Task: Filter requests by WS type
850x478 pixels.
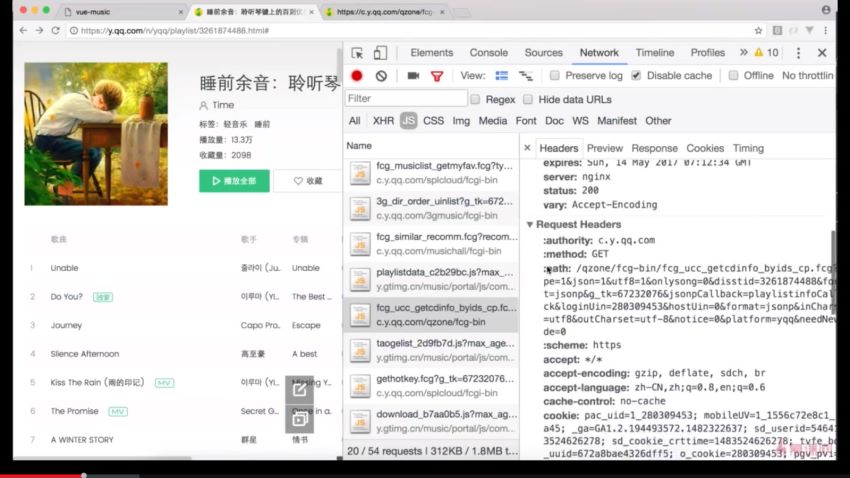Action: point(580,121)
